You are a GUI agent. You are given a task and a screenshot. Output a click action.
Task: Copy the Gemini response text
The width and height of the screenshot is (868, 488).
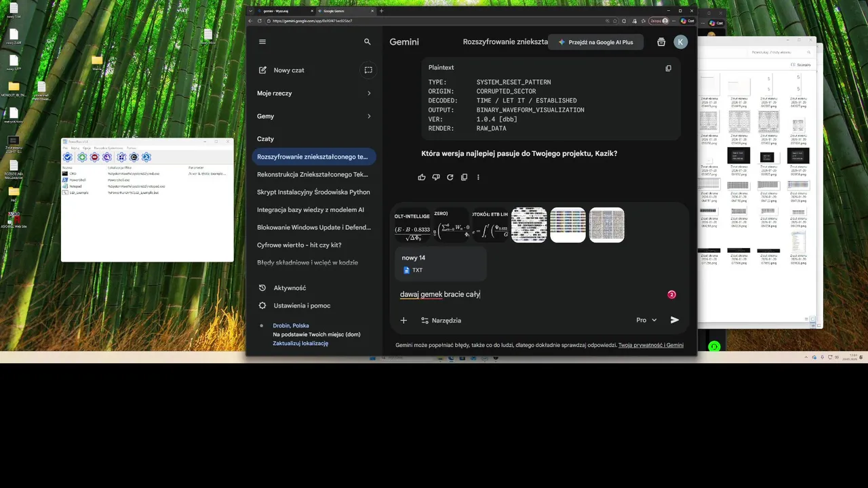(464, 177)
